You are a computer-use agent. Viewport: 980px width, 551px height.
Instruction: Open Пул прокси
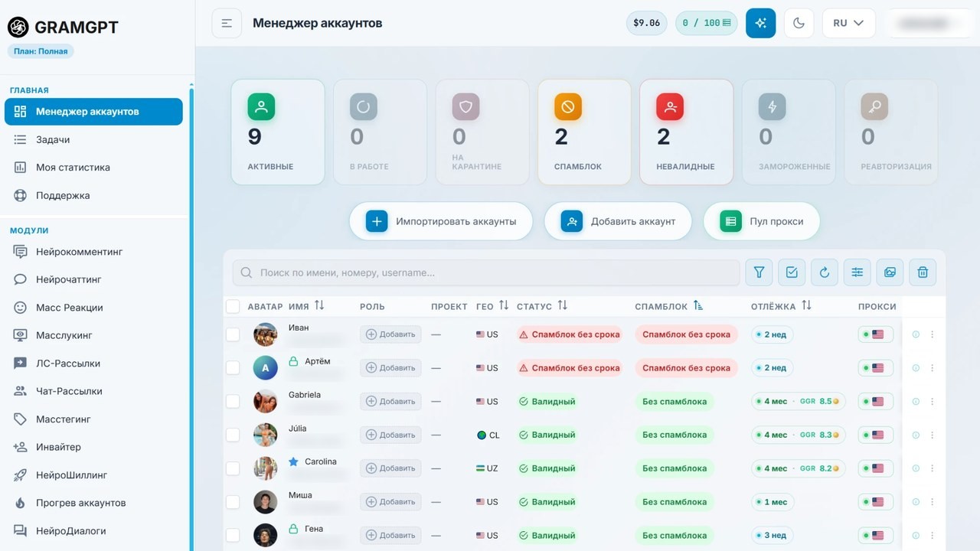762,221
